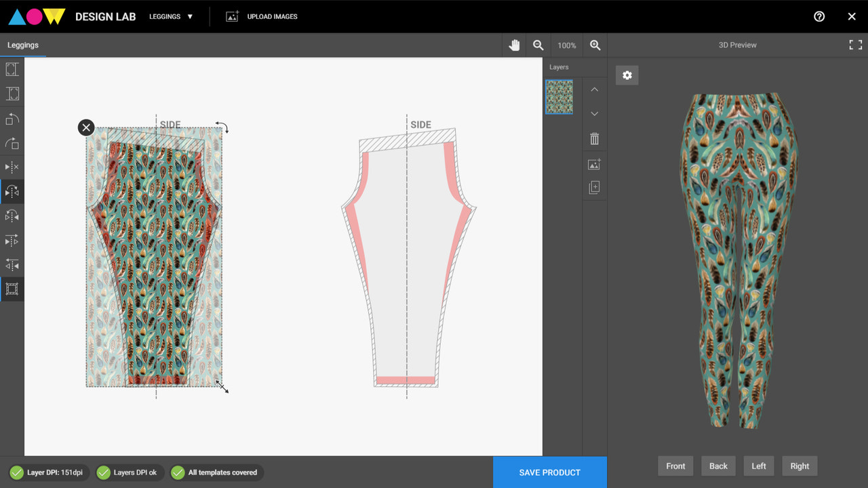The image size is (868, 488).
Task: Select the feather pattern layer thumbnail
Action: tap(558, 96)
